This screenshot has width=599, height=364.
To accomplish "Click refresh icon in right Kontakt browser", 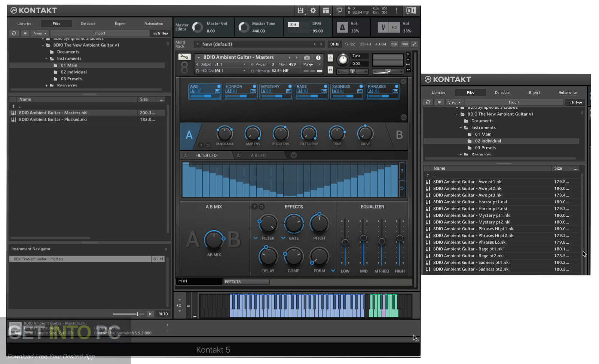I will point(428,102).
